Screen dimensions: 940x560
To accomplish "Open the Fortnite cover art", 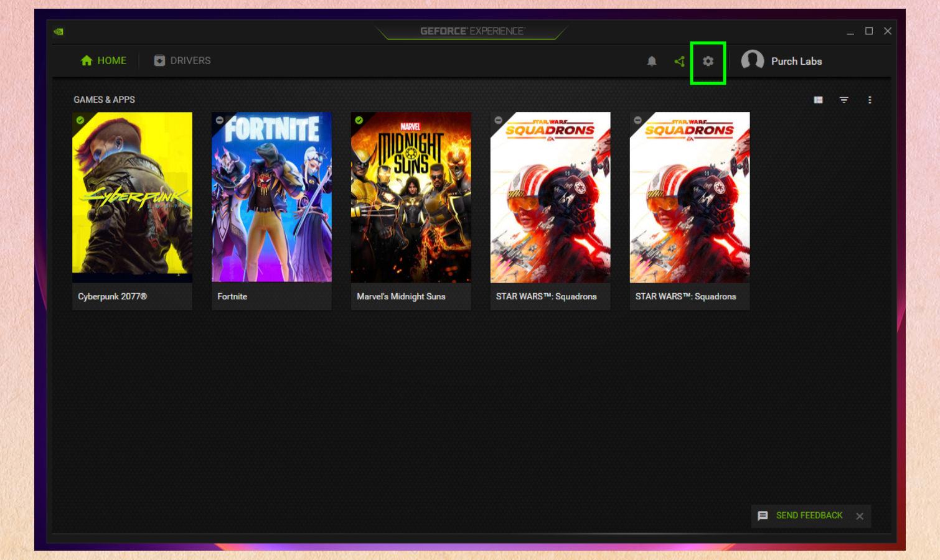I will point(271,197).
